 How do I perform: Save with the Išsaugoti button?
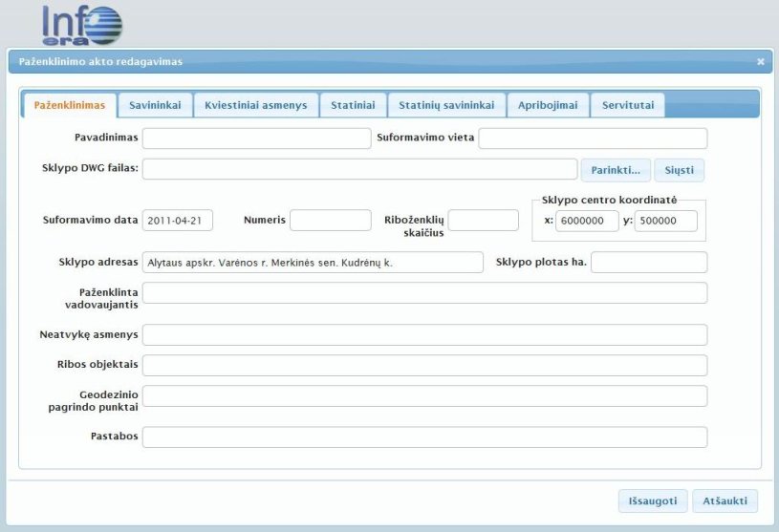coord(653,501)
